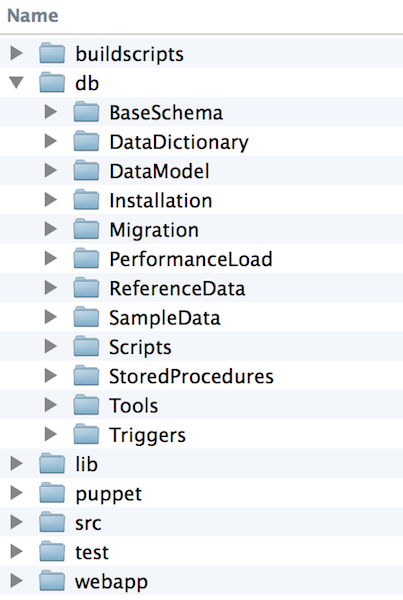Expand the buildscripts folder triangle
This screenshot has width=403, height=600.
(16, 53)
